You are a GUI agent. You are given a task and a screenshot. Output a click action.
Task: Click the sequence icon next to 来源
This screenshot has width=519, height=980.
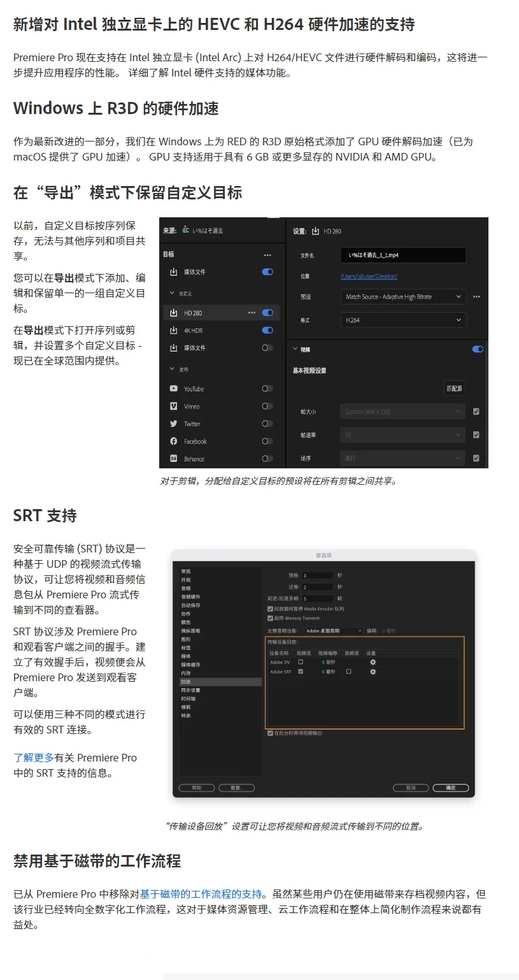click(186, 230)
